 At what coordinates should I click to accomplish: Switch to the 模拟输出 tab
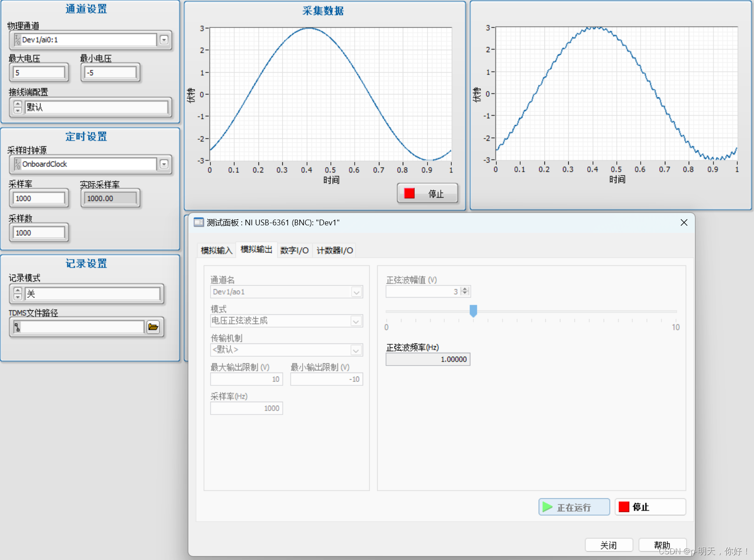(x=256, y=250)
